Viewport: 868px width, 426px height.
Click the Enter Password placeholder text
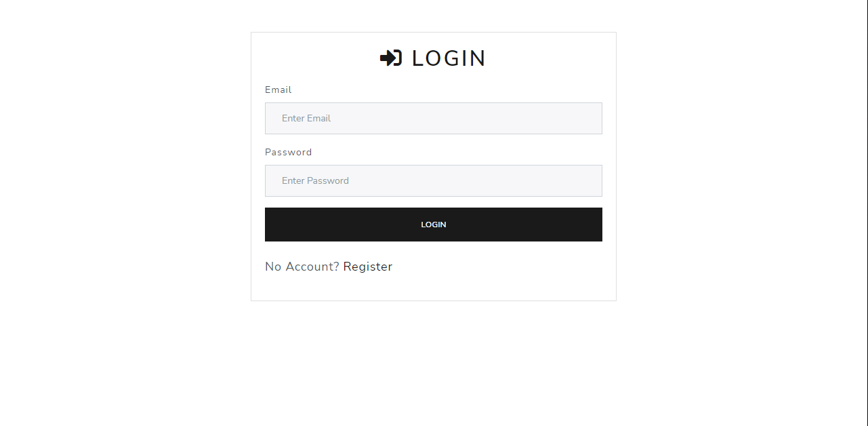(315, 180)
